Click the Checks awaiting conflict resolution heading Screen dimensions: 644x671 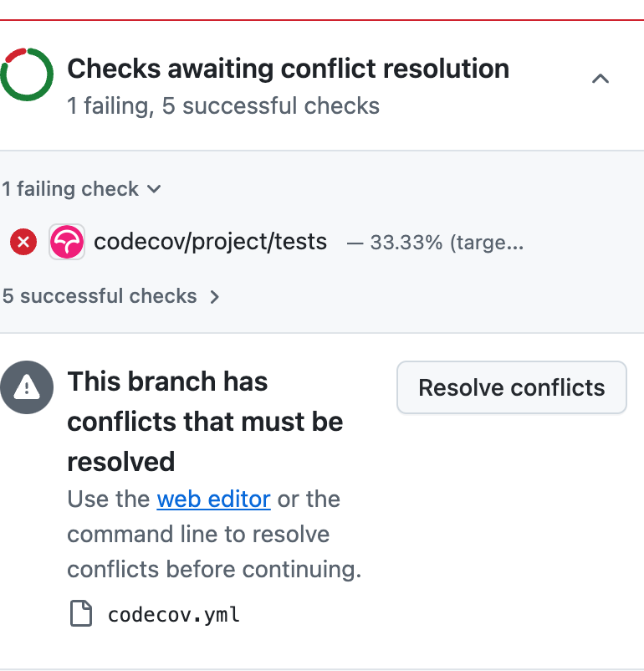point(288,69)
